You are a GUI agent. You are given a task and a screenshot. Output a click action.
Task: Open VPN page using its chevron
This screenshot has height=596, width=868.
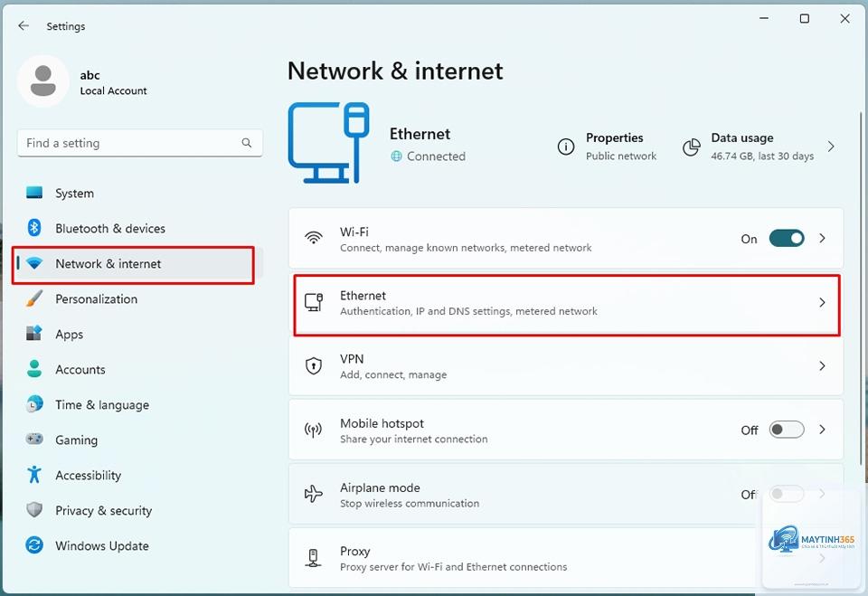click(x=822, y=365)
